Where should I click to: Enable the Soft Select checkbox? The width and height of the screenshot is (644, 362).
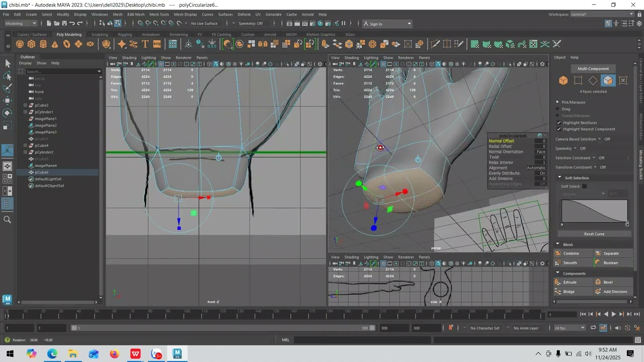coord(584,187)
